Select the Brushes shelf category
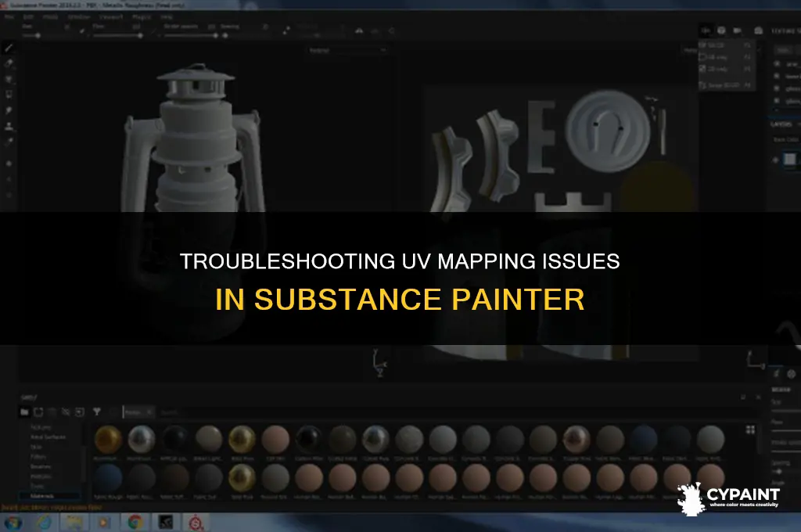 pos(41,466)
